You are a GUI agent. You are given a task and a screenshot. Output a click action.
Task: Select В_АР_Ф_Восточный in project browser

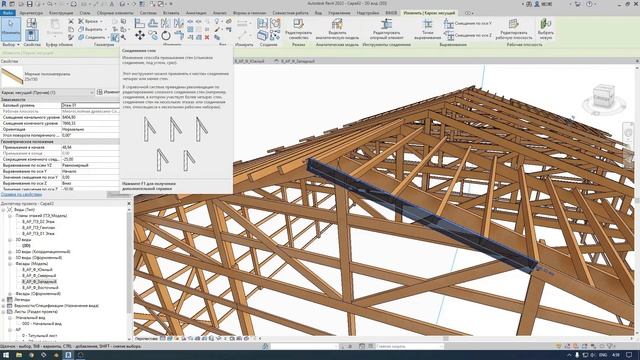click(x=40, y=288)
